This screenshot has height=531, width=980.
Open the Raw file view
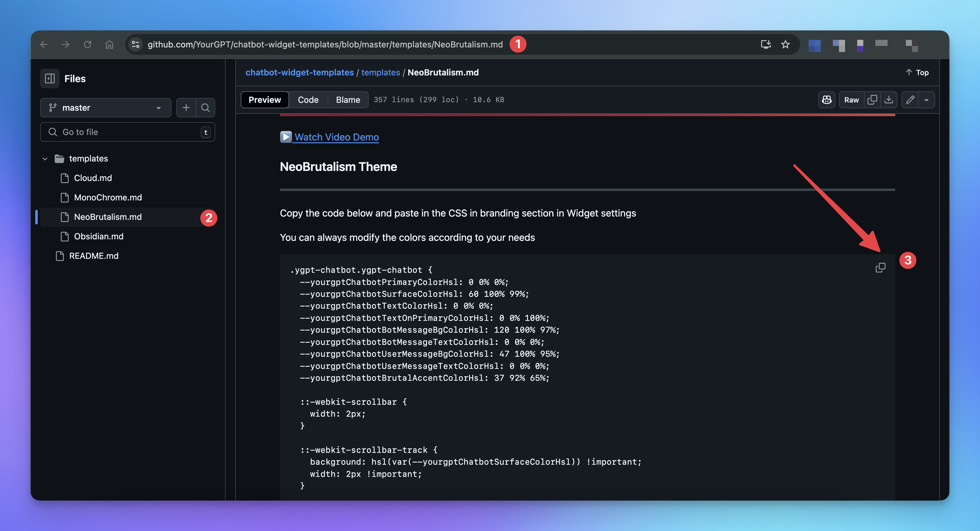click(851, 100)
